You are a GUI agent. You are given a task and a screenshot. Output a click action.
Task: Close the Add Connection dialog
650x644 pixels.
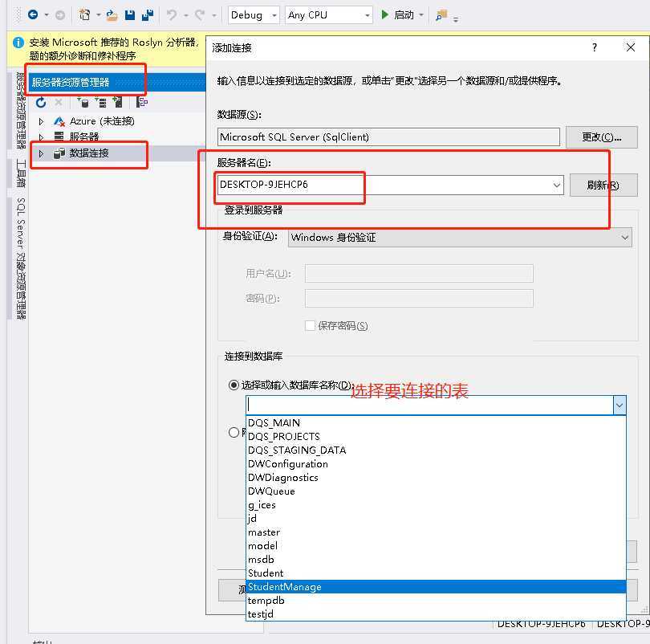point(631,47)
